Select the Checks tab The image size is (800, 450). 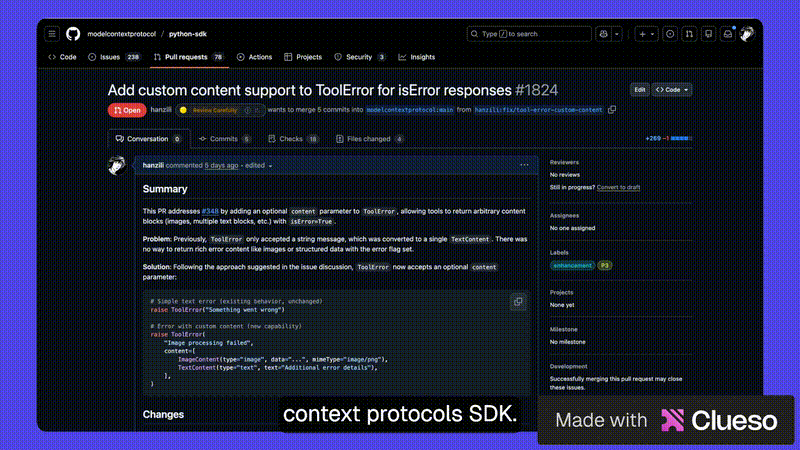[293, 139]
